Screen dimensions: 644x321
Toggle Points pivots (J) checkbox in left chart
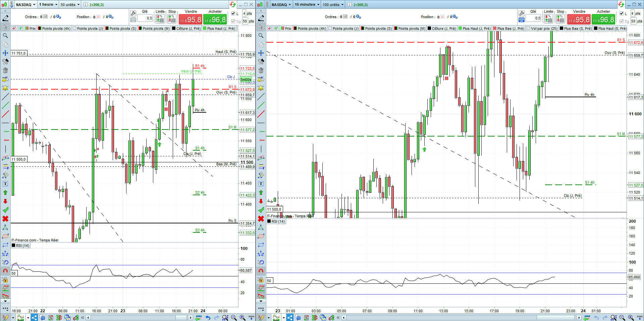(75, 29)
